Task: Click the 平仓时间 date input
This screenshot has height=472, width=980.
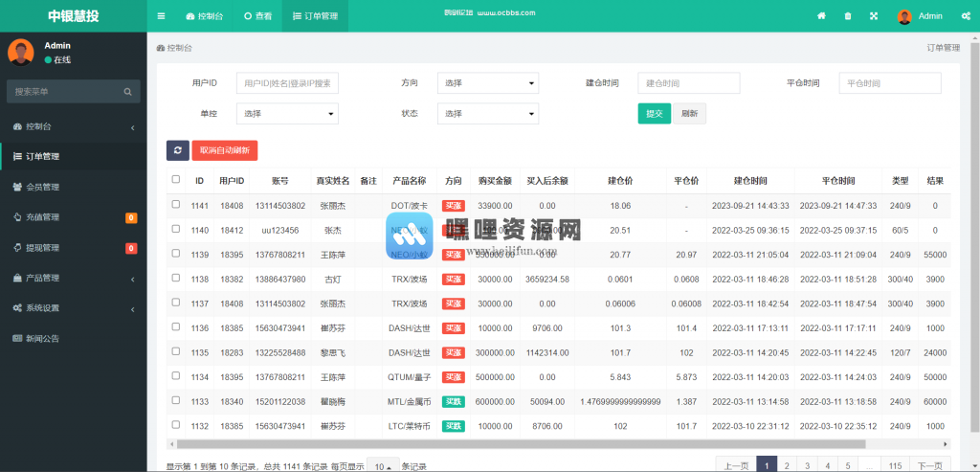Action: 890,82
